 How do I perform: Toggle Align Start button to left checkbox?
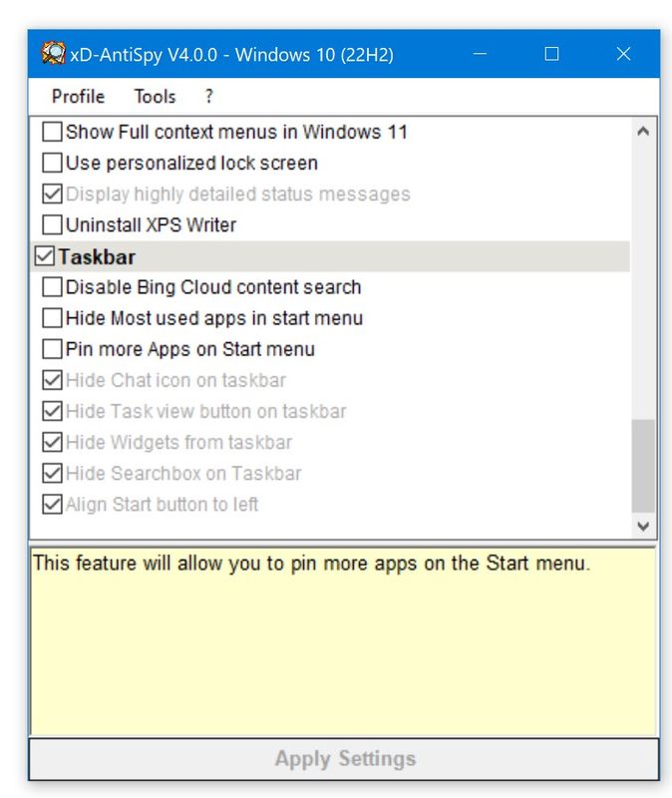(52, 504)
